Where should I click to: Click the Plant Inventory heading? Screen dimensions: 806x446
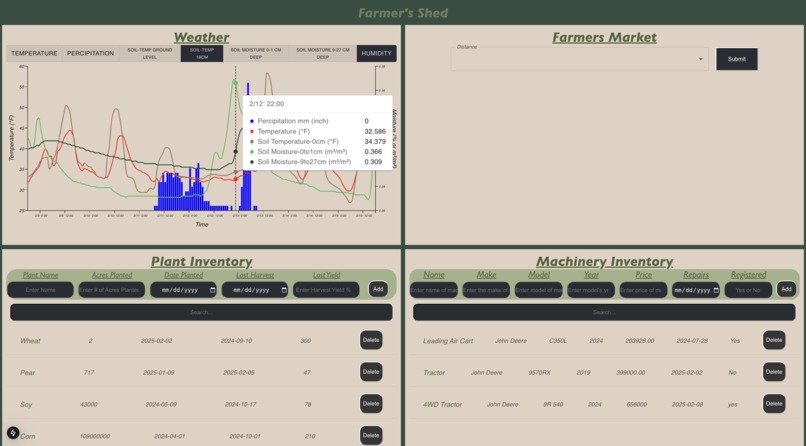coord(202,262)
